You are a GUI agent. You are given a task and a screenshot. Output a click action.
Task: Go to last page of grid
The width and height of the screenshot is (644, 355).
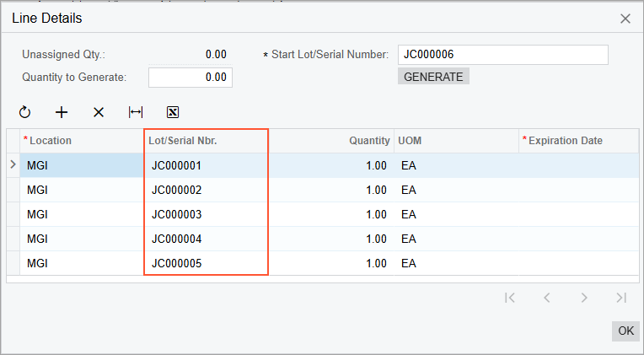[621, 298]
